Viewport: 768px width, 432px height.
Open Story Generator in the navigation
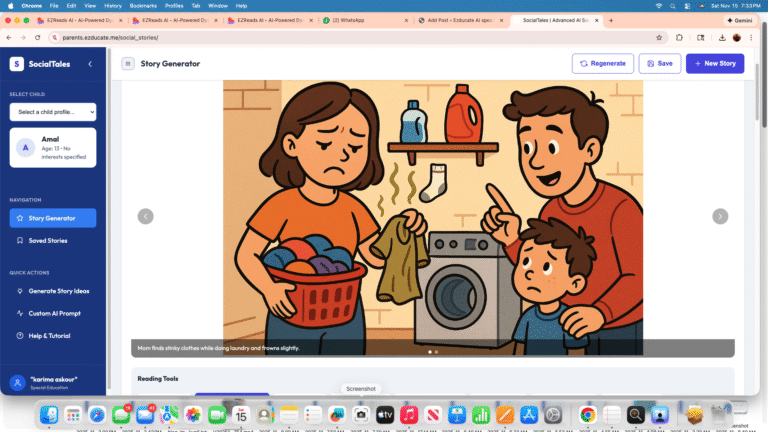[x=53, y=218]
